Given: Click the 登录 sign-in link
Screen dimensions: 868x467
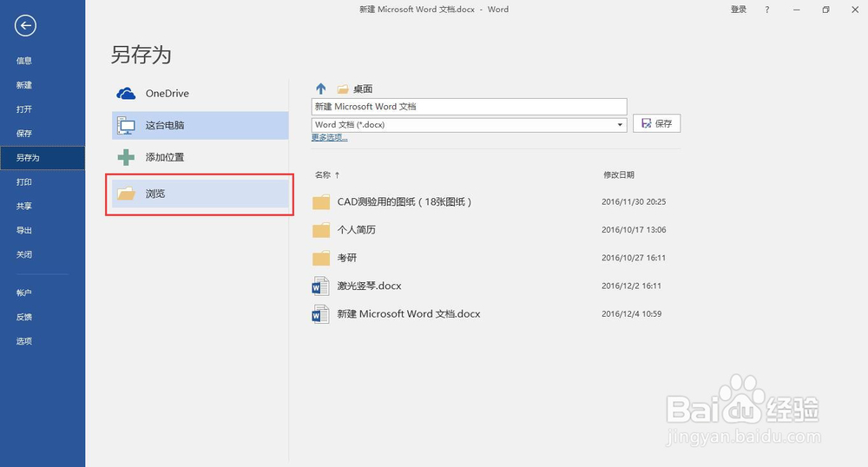Looking at the screenshot, I should tap(739, 10).
